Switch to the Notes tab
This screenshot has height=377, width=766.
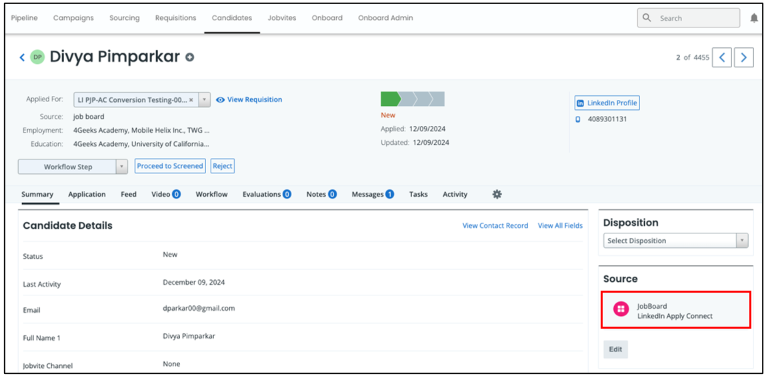(x=316, y=194)
